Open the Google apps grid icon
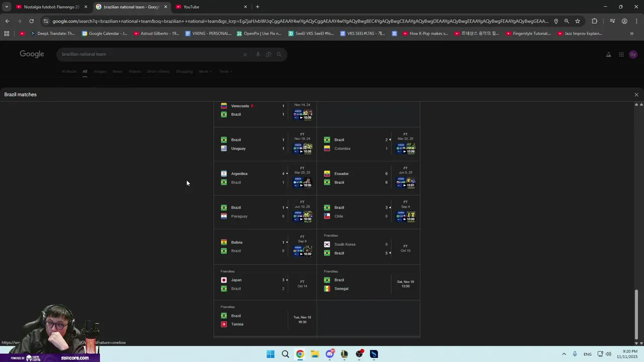Screen dimensions: 644x362 point(621,54)
